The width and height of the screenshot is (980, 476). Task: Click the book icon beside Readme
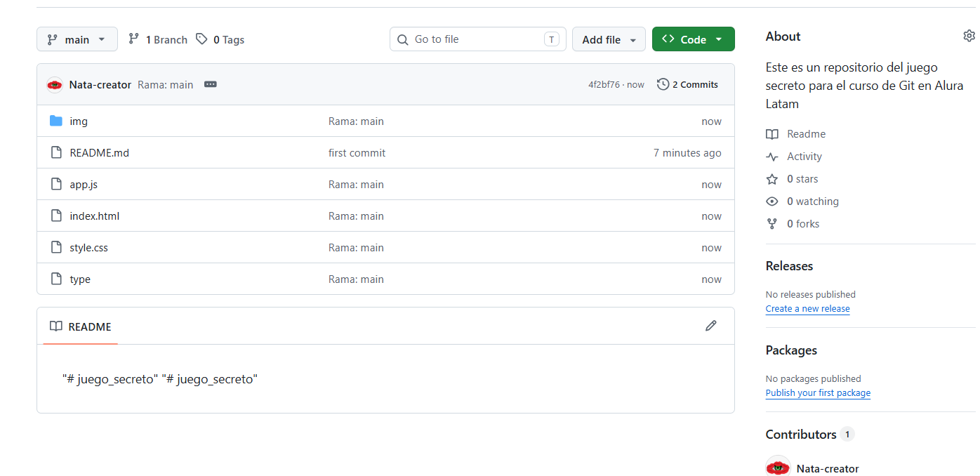(x=772, y=133)
